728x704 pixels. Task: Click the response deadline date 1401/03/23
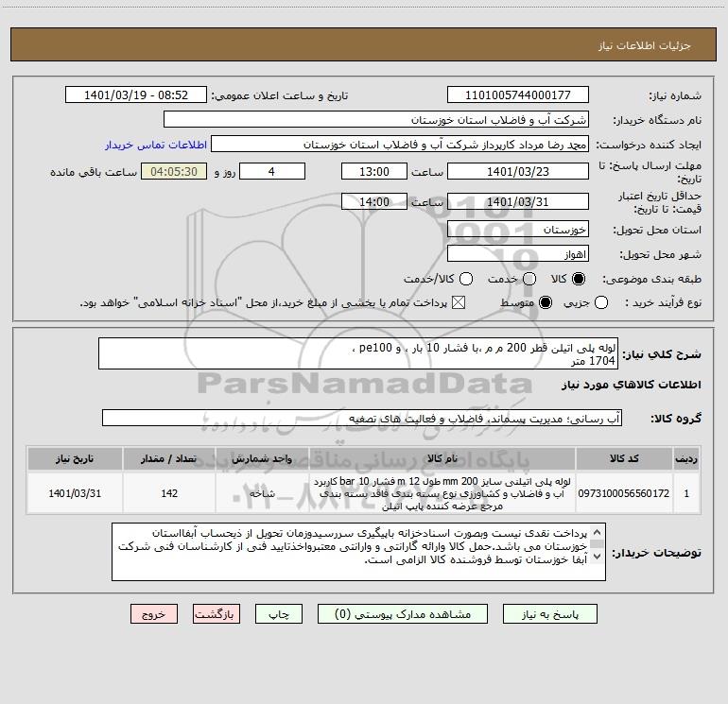(518, 171)
